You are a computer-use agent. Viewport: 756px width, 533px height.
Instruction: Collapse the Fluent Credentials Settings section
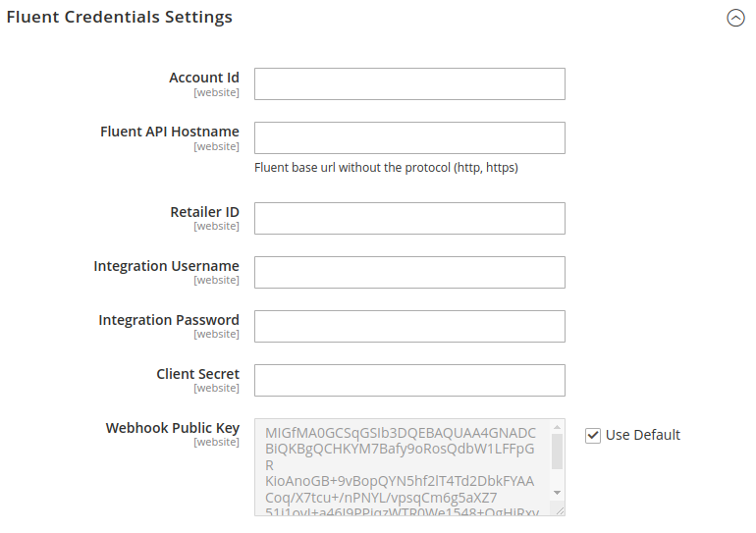pos(735,18)
